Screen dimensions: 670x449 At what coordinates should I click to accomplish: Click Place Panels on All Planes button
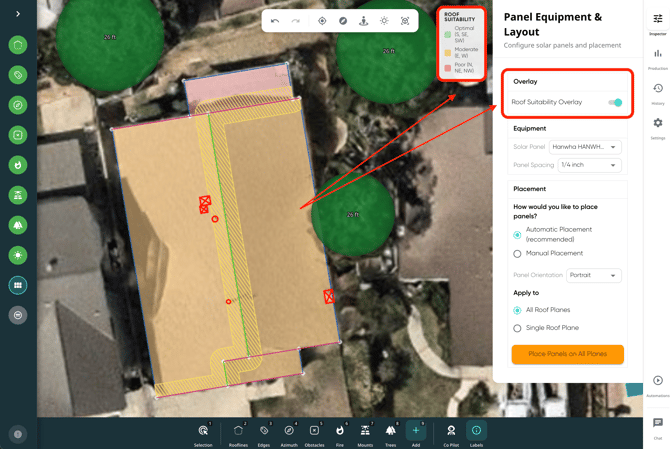(567, 354)
